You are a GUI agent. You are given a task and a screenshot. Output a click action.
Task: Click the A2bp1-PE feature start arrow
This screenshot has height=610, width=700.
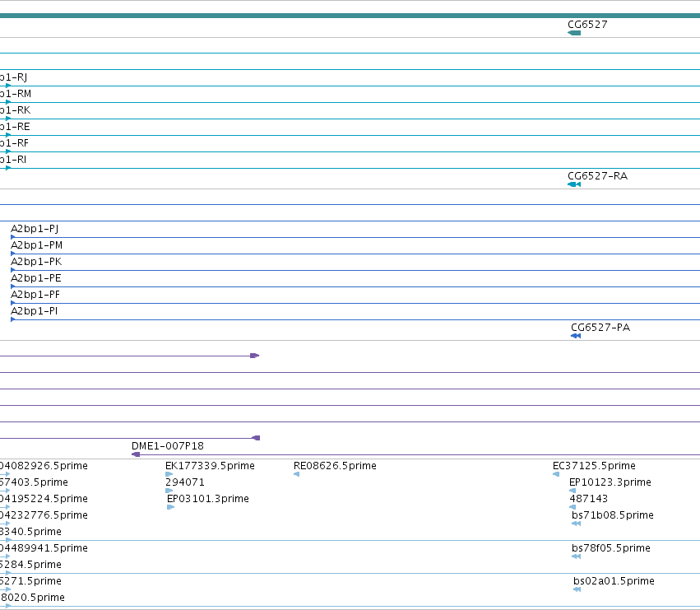point(13,286)
